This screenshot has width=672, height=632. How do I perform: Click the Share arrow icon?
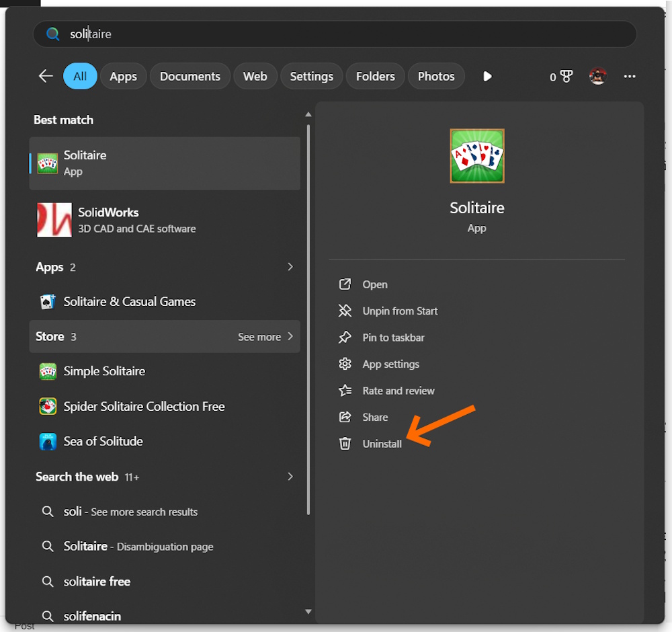(345, 418)
